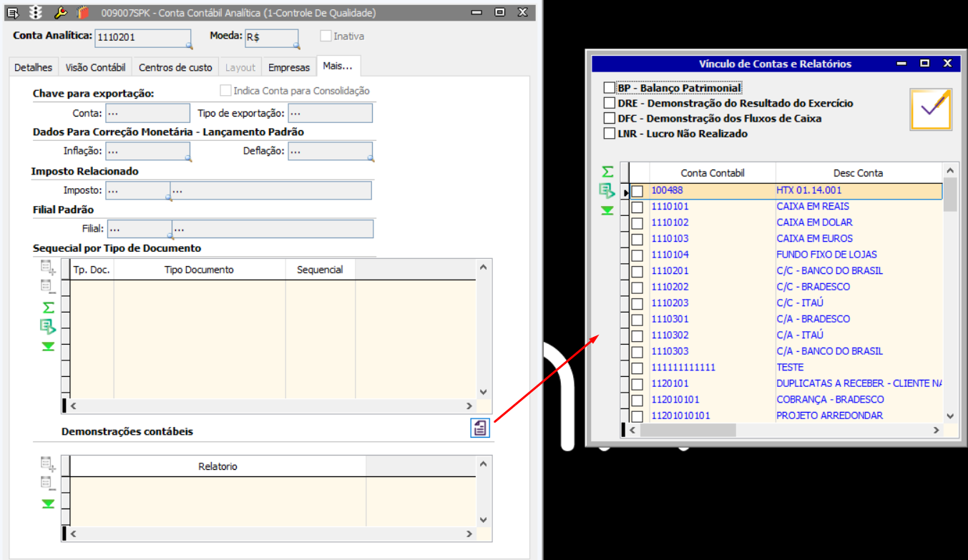968x560 pixels.
Task: Check LNR - Lucro Não Realizado
Action: coord(610,133)
